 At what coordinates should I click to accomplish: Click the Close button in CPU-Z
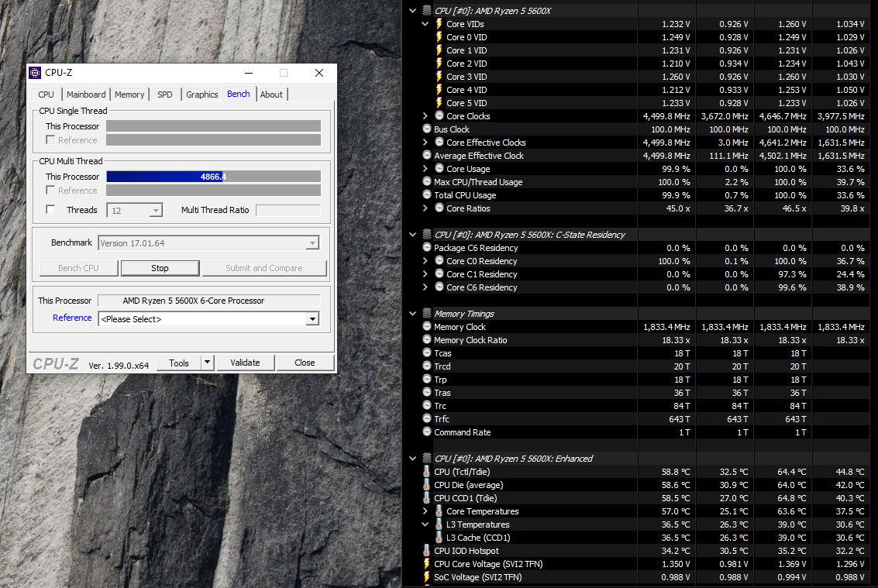(x=305, y=363)
